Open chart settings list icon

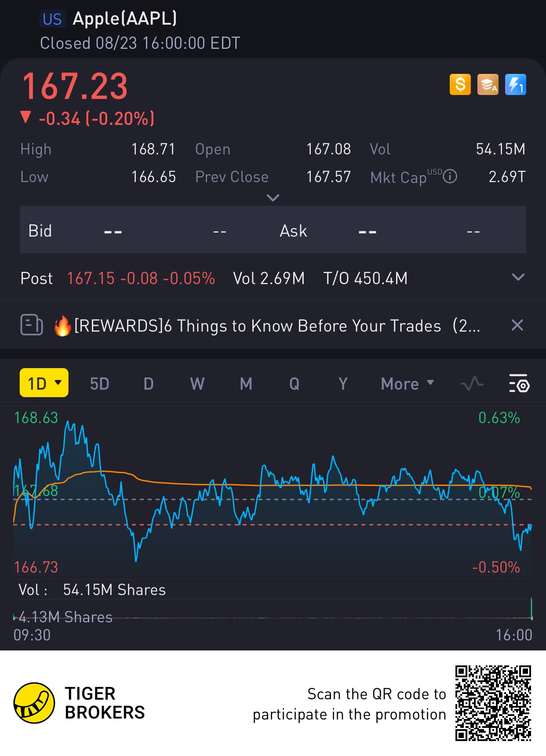tap(519, 383)
